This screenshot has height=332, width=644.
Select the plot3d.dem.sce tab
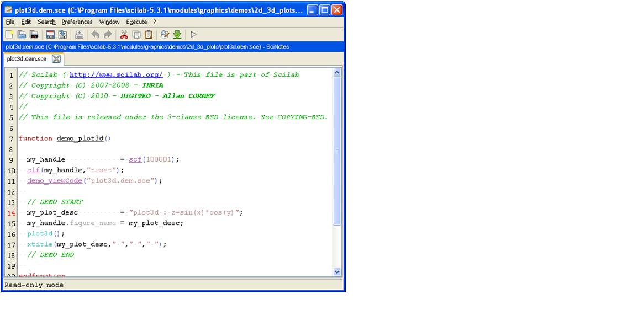(x=27, y=59)
